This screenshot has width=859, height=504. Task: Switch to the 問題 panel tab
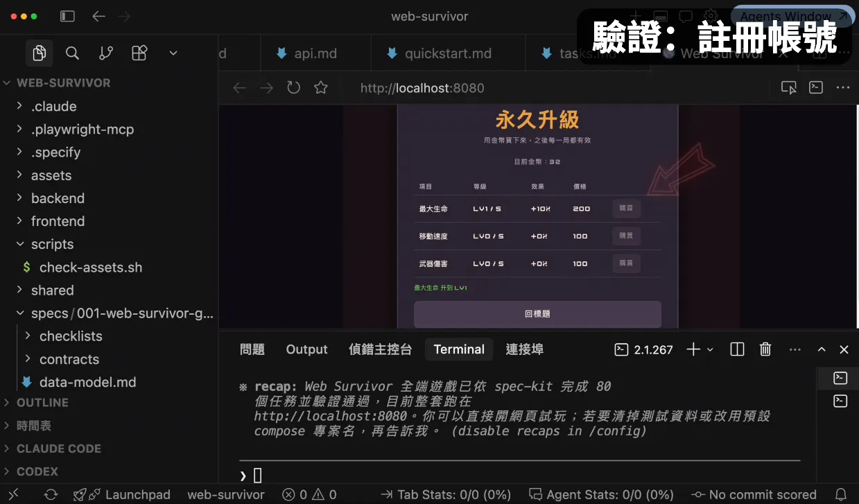(252, 349)
